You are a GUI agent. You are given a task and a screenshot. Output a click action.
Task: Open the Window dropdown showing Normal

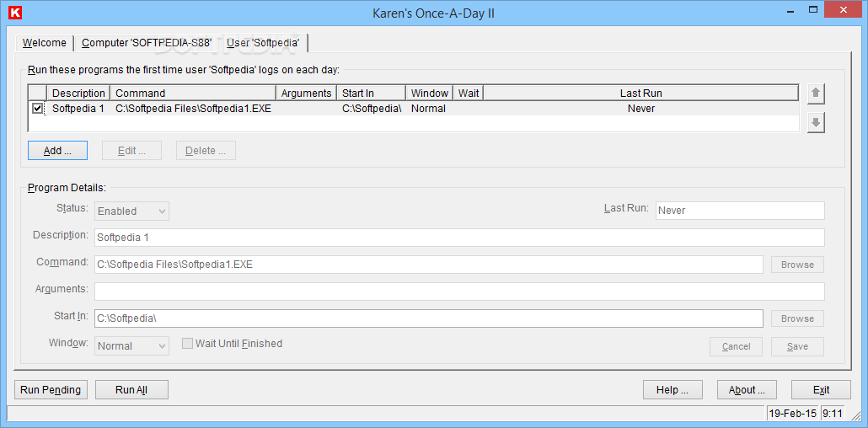[132, 346]
